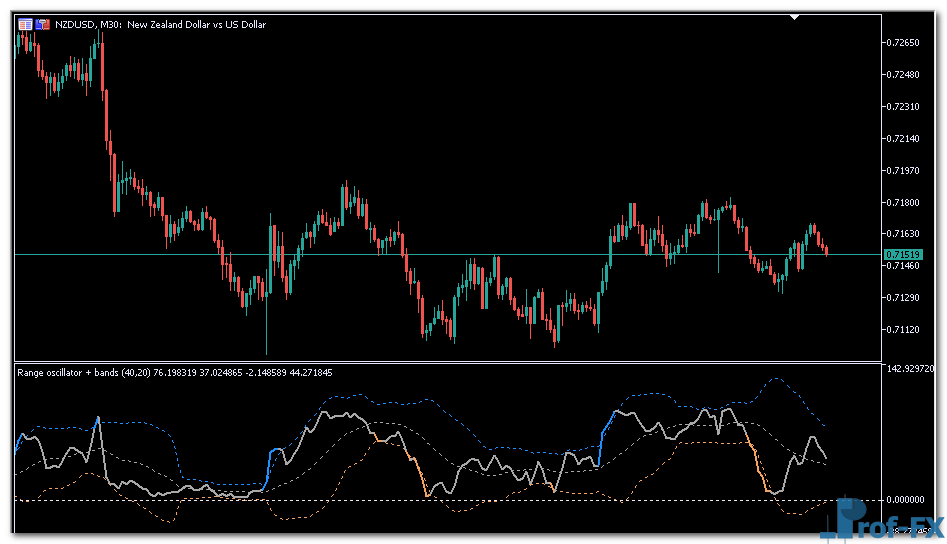Click the 142.929720 oscillator scale value
This screenshot has width=947, height=544.
tap(912, 370)
